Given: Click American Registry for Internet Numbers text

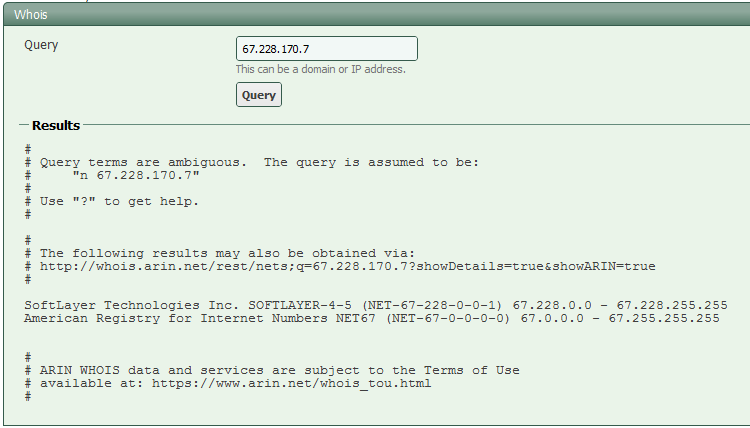Looking at the screenshot, I should [x=168, y=318].
